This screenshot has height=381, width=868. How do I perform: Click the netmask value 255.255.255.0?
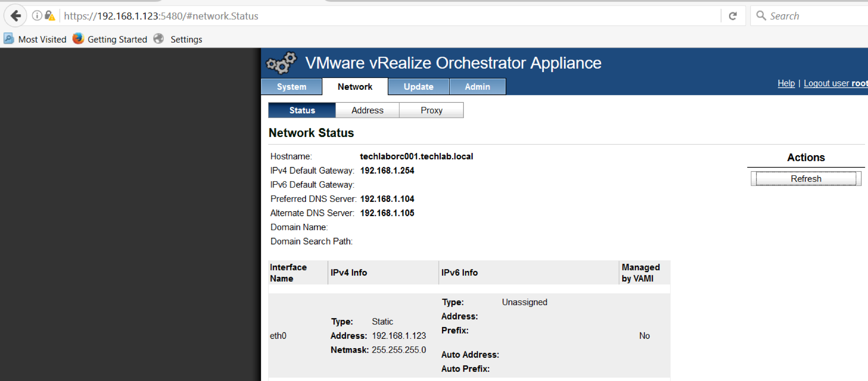[399, 350]
